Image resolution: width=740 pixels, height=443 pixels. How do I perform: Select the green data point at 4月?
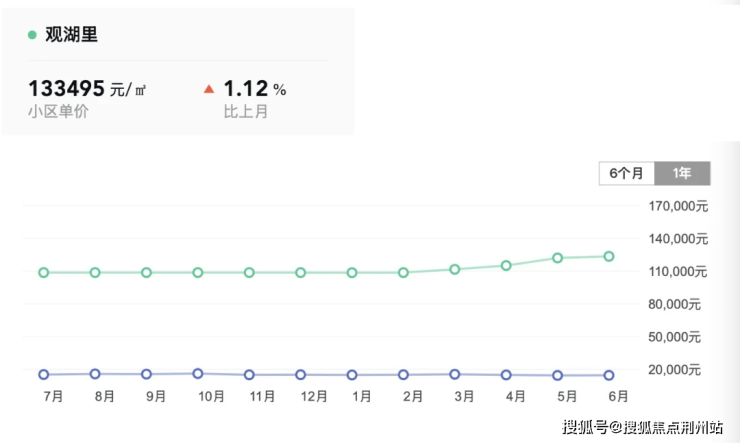click(506, 265)
